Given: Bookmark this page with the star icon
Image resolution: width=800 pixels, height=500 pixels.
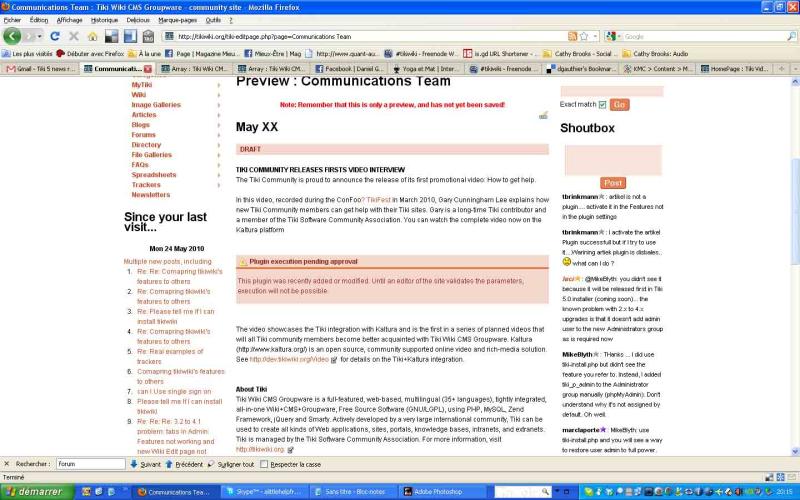Looking at the screenshot, I should coord(584,36).
